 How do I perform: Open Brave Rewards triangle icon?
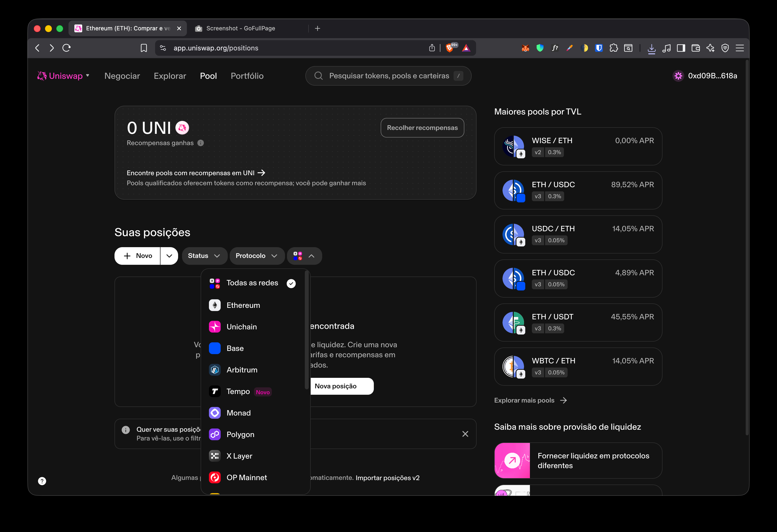466,48
